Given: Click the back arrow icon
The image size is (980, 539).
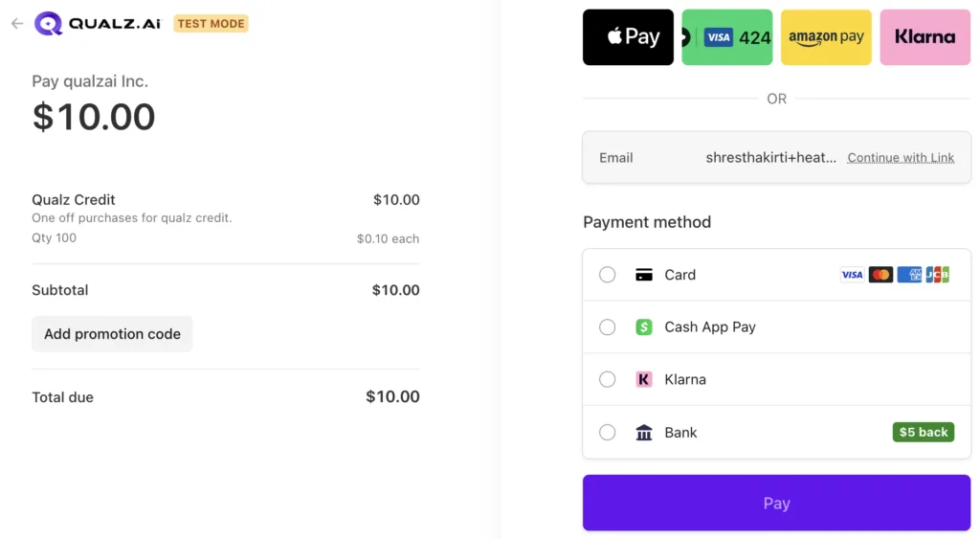Looking at the screenshot, I should [x=16, y=24].
